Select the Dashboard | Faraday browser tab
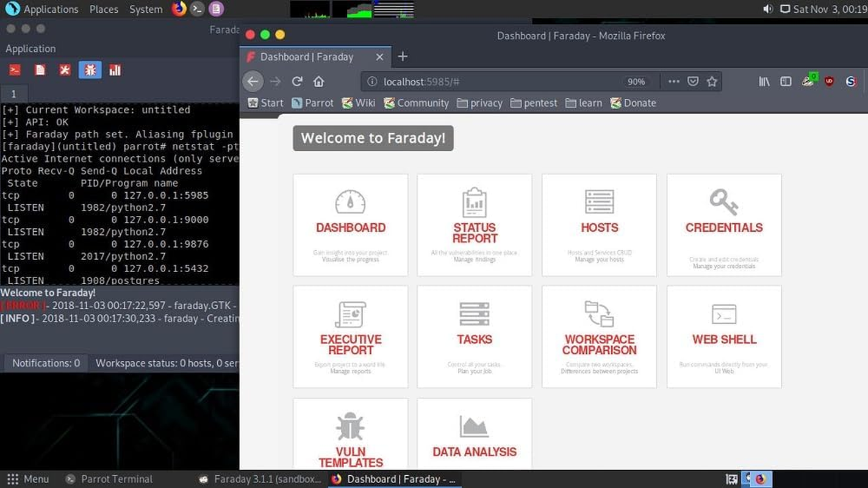The image size is (868, 488). point(307,57)
